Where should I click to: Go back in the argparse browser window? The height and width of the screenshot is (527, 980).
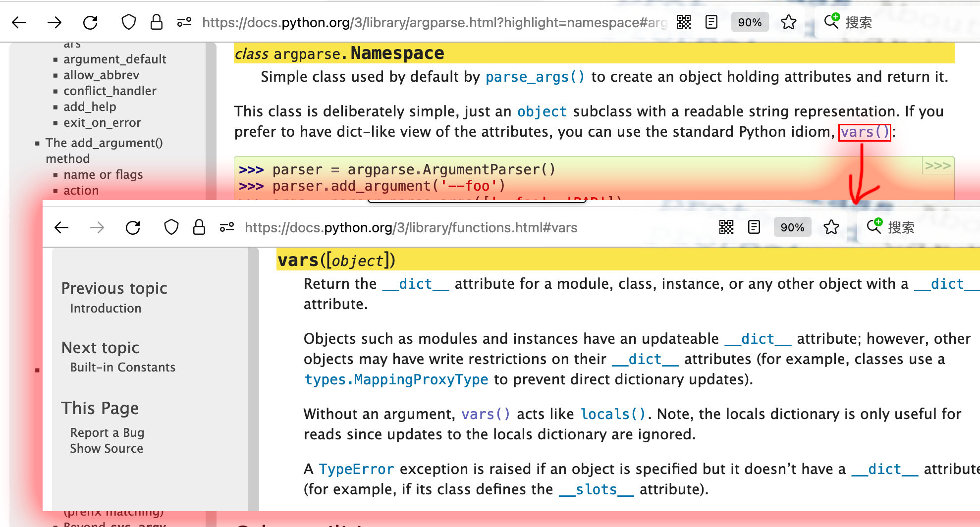click(19, 22)
